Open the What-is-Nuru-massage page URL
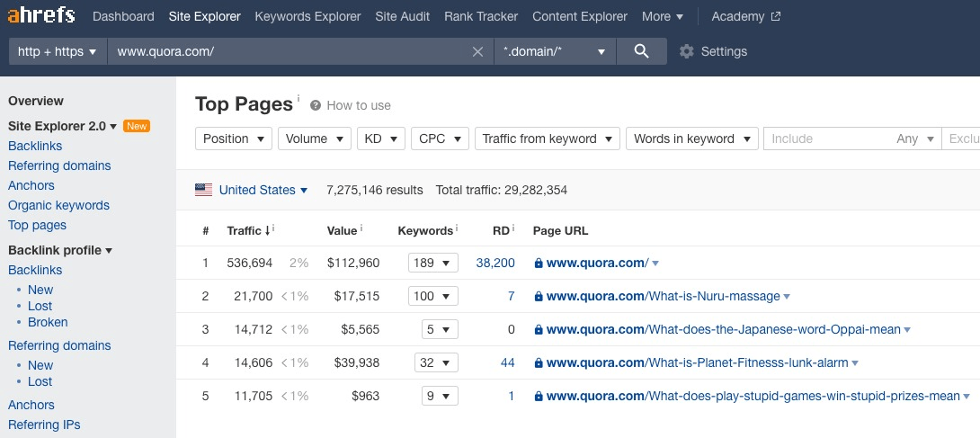Viewport: 980px width, 438px height. (664, 296)
